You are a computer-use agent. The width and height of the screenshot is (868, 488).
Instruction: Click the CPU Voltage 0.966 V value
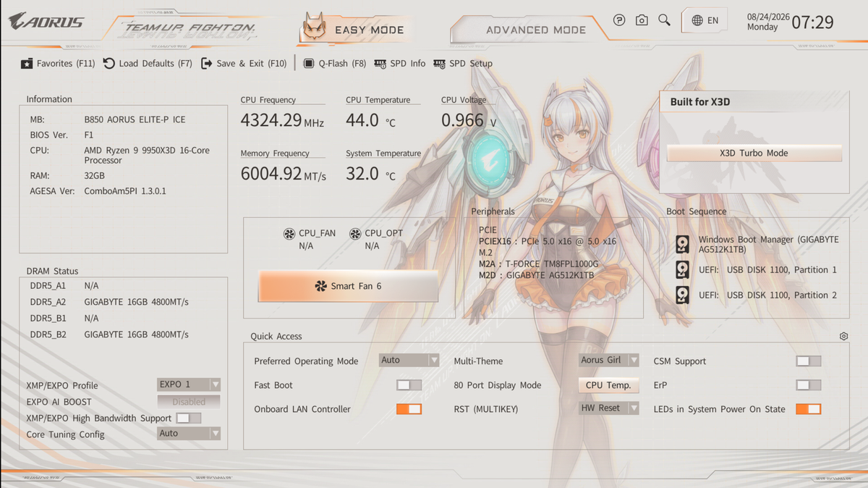click(469, 120)
